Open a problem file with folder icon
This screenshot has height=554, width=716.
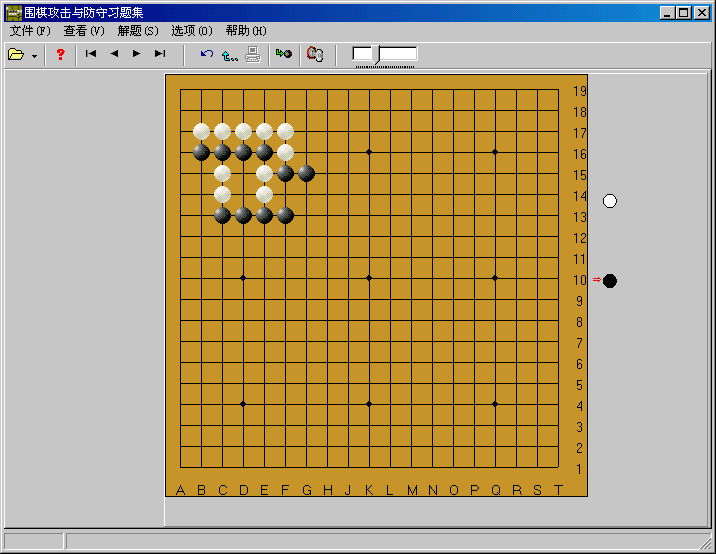[16, 54]
